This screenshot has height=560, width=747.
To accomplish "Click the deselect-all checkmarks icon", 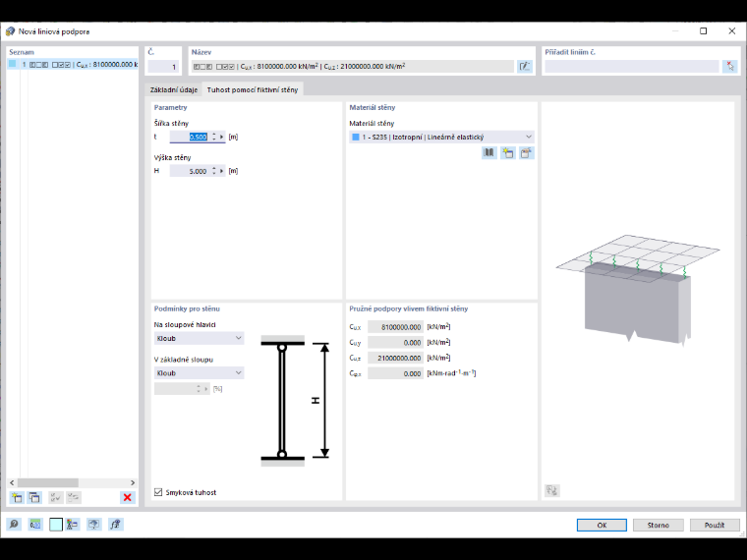I will pyautogui.click(x=74, y=498).
